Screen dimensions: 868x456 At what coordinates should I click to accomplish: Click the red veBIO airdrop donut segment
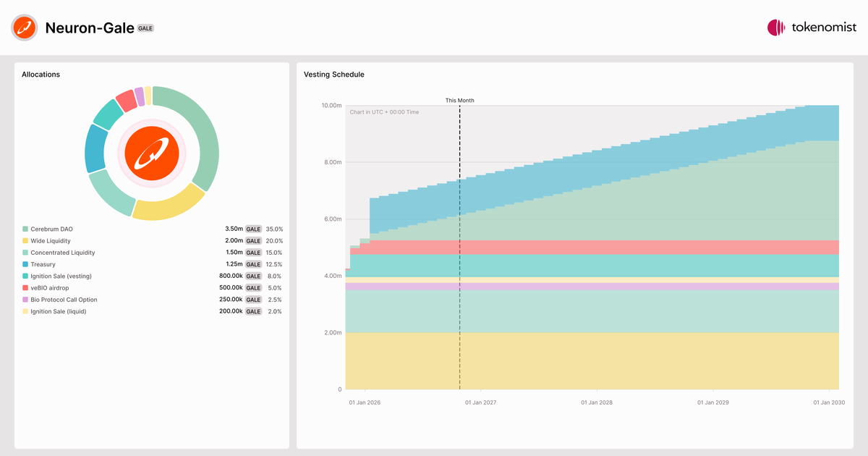[x=127, y=100]
